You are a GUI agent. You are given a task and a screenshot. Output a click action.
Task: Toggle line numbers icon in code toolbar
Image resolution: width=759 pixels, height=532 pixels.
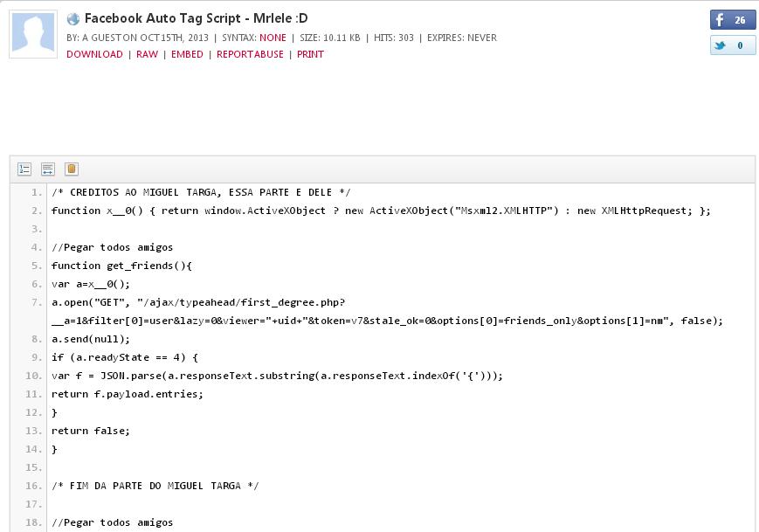(24, 169)
